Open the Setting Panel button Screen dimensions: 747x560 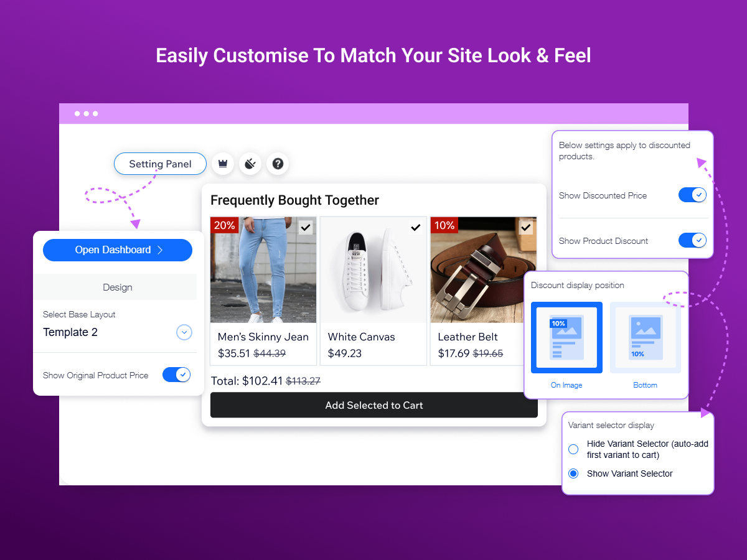click(160, 164)
